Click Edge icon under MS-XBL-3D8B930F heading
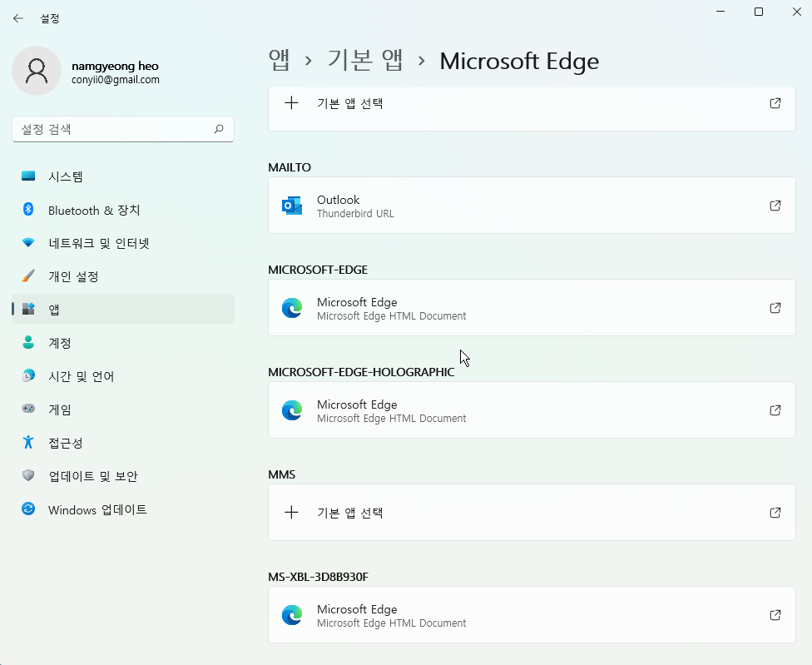The width and height of the screenshot is (812, 665). tap(292, 615)
